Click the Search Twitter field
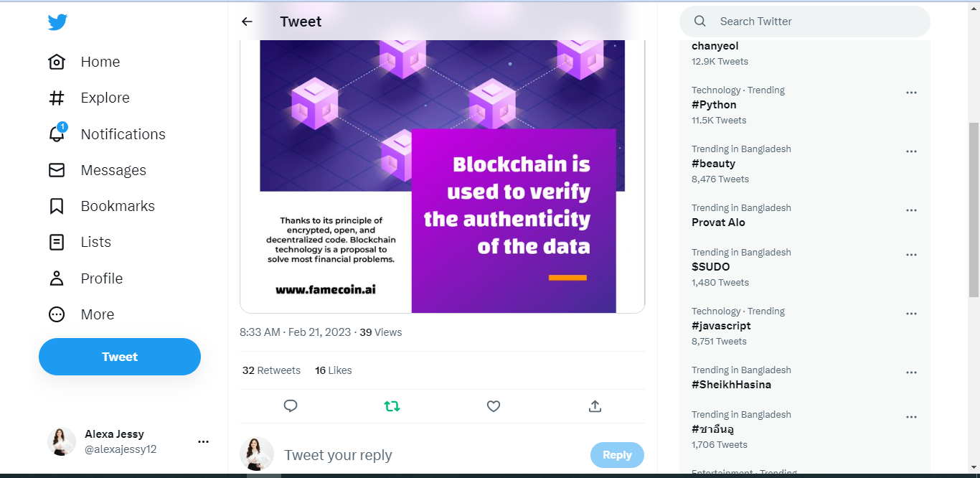Screen dimensions: 980x478 811,22
